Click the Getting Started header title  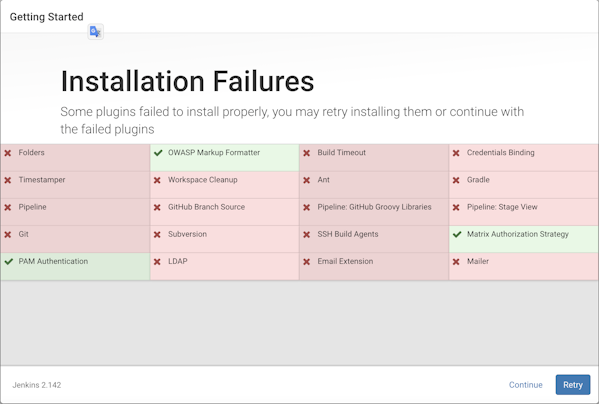click(x=47, y=17)
